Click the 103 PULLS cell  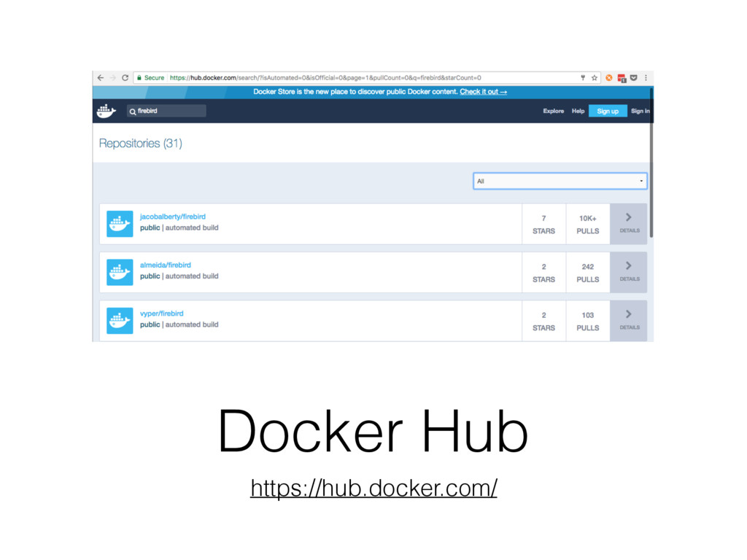pyautogui.click(x=588, y=321)
